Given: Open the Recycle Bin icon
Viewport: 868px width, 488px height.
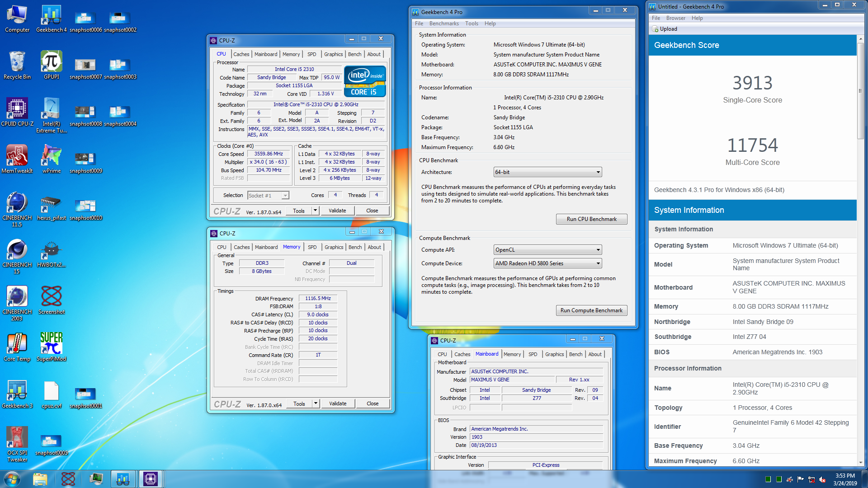Looking at the screenshot, I should (17, 66).
